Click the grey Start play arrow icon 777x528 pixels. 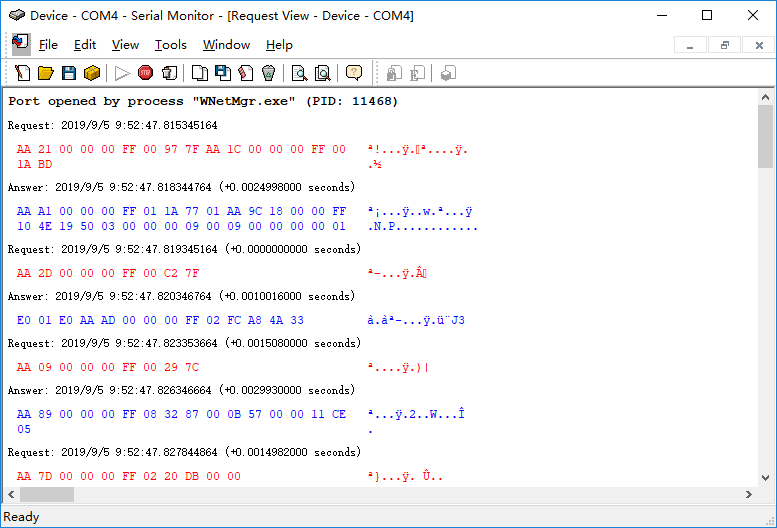pyautogui.click(x=122, y=73)
